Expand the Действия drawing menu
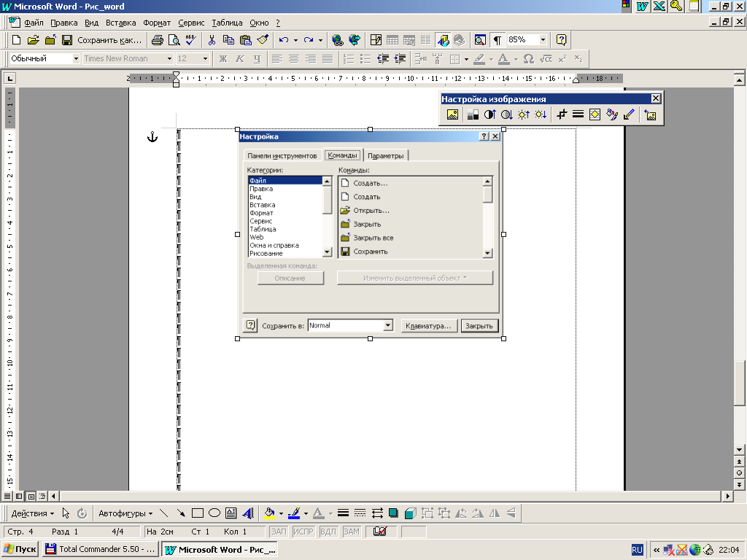The height and width of the screenshot is (560, 747). (x=33, y=513)
